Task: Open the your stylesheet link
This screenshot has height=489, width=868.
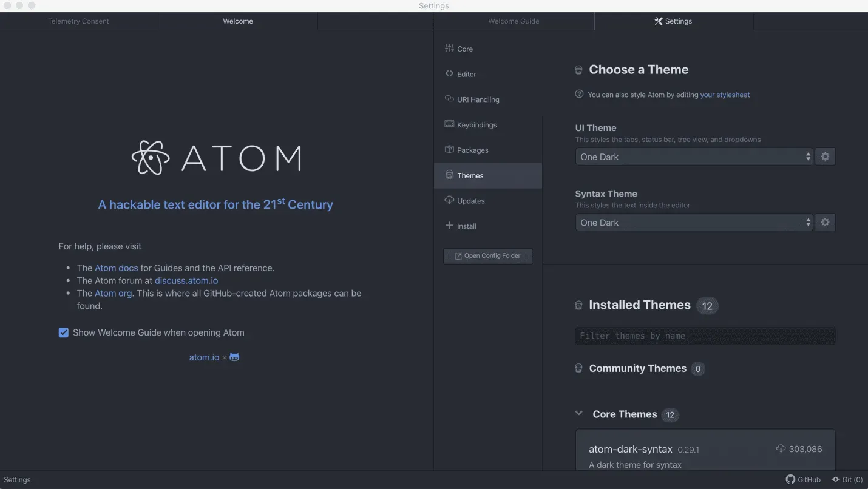Action: (725, 95)
